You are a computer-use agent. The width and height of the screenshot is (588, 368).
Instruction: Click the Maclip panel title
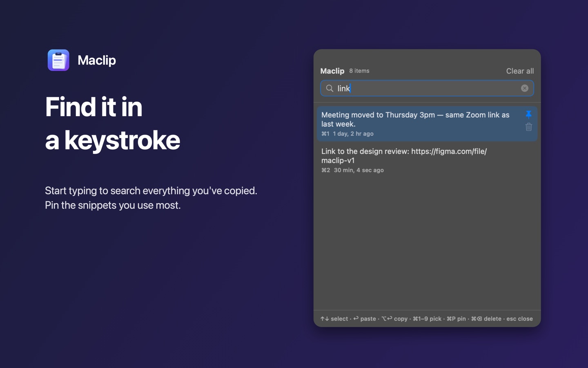tap(332, 71)
